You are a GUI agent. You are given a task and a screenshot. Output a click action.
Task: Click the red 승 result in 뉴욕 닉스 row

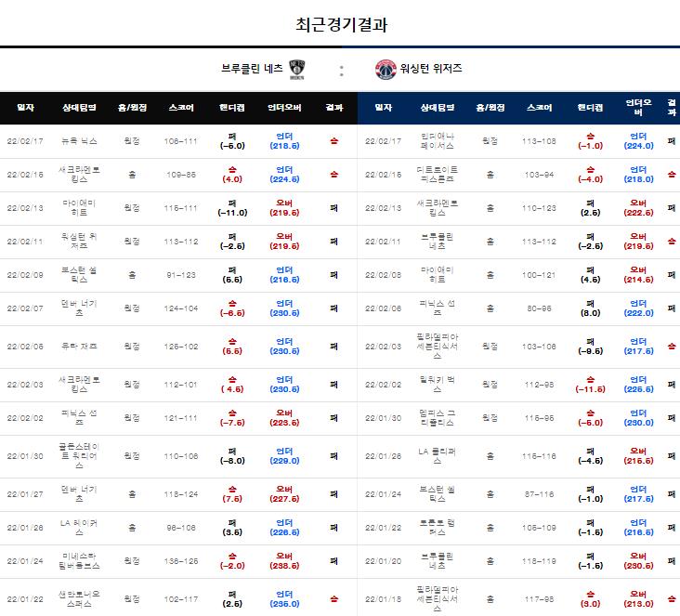(x=333, y=141)
